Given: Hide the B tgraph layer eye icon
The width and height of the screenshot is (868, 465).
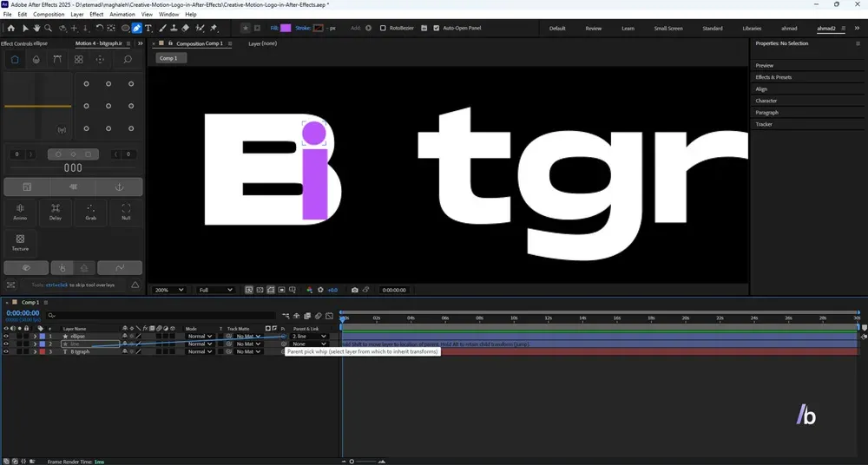Looking at the screenshot, I should click(x=6, y=351).
